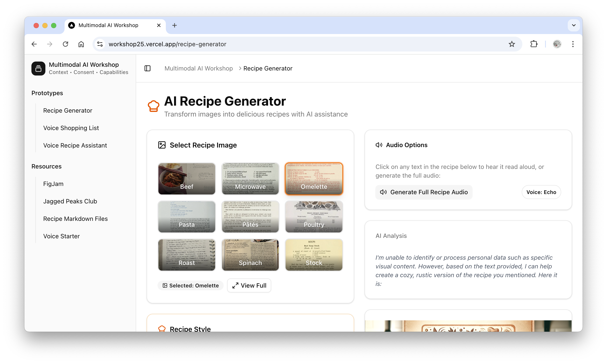Open Voice Shopping List in the sidebar
607x364 pixels.
(71, 128)
